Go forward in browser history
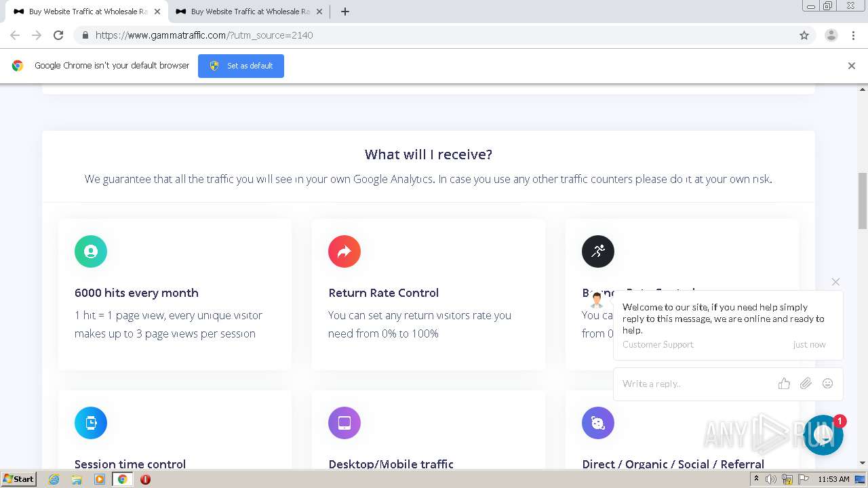 click(x=37, y=35)
